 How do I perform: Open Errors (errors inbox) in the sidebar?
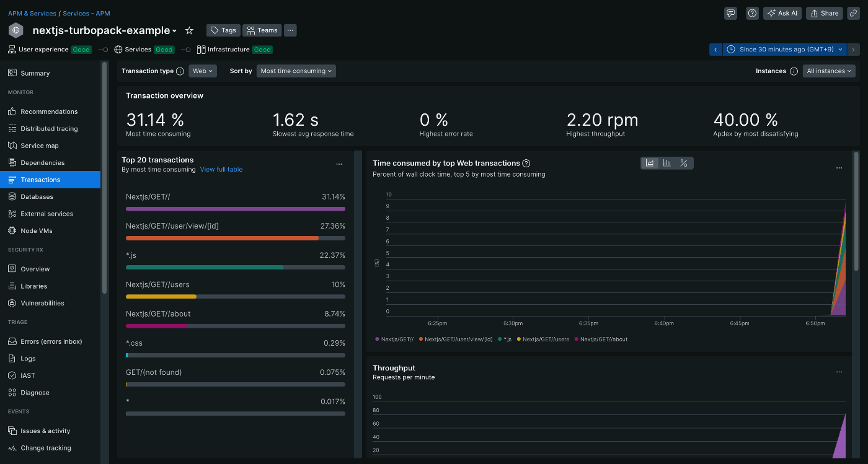click(50, 341)
